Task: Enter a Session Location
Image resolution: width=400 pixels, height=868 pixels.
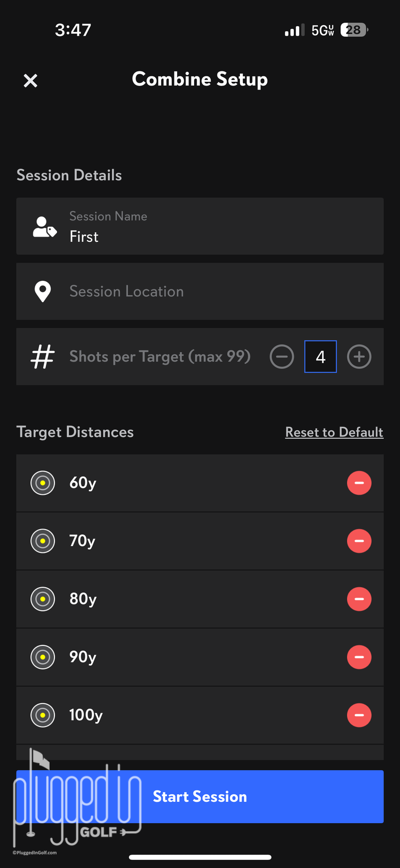Action: (x=213, y=291)
